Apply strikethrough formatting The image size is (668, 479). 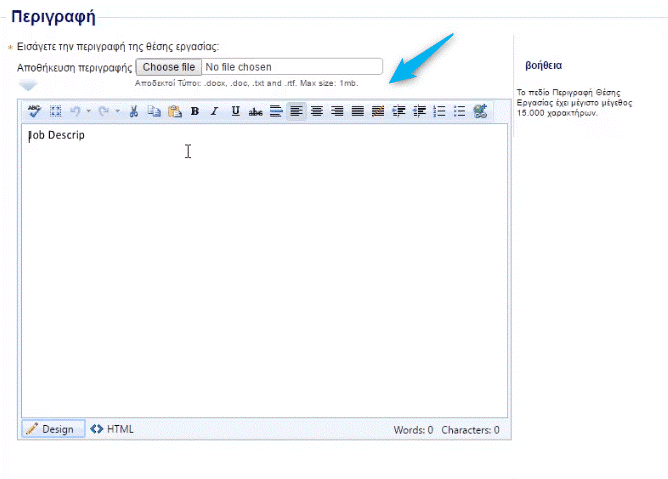(x=255, y=111)
